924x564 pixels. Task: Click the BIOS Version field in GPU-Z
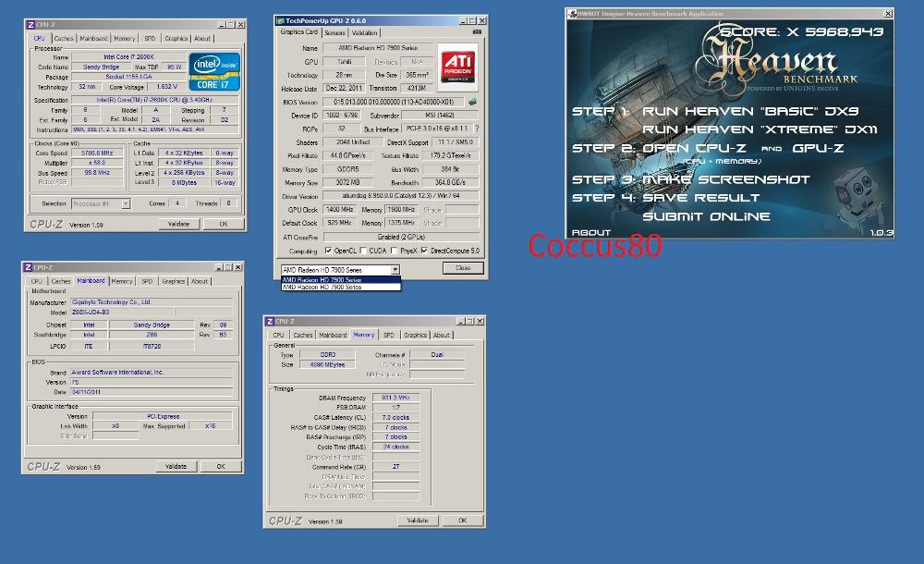coord(394,102)
